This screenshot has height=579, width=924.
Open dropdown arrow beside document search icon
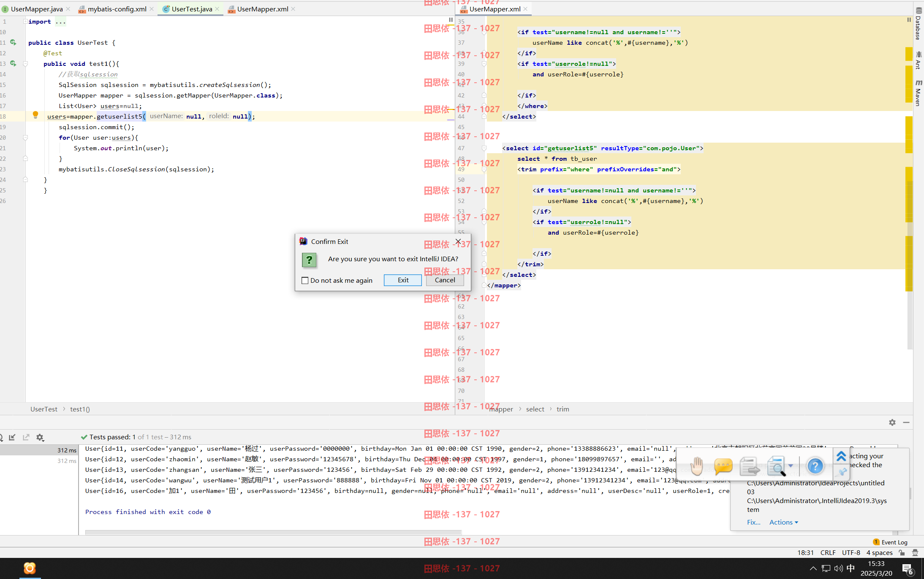coord(791,466)
